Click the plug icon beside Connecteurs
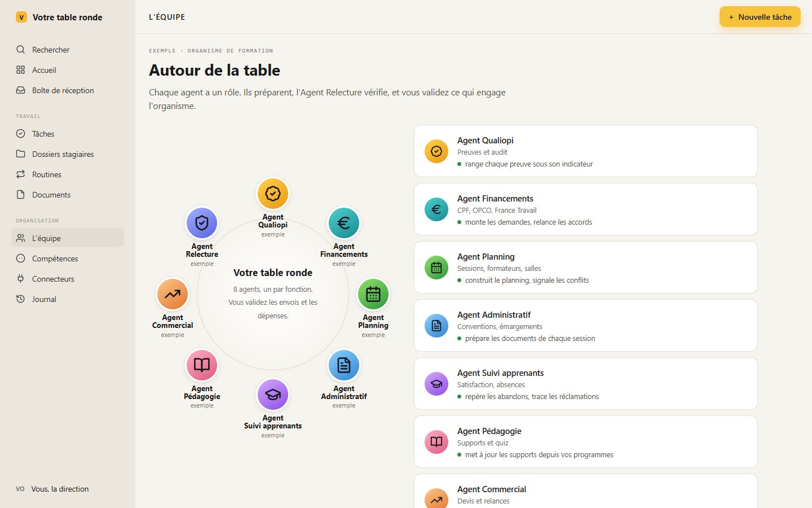 click(21, 279)
